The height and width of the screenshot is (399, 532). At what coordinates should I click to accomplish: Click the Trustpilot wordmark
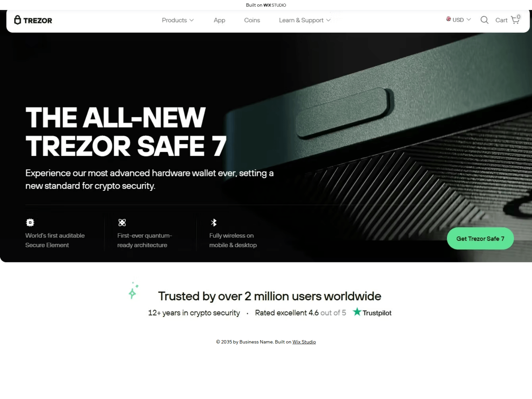pyautogui.click(x=377, y=313)
